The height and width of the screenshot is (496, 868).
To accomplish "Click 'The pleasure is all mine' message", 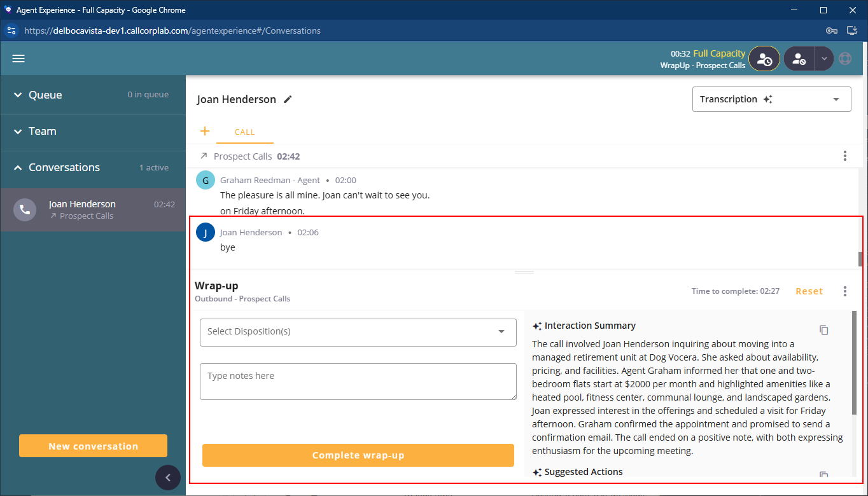I will point(325,195).
